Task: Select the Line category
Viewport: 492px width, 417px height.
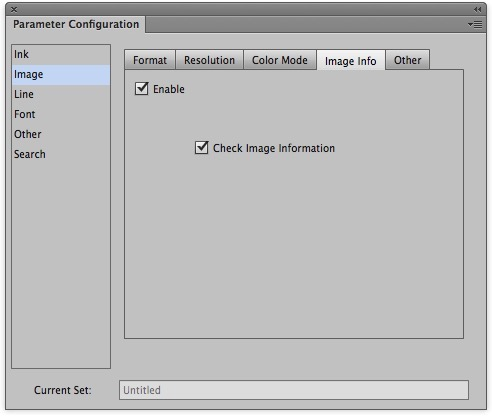Action: 61,94
